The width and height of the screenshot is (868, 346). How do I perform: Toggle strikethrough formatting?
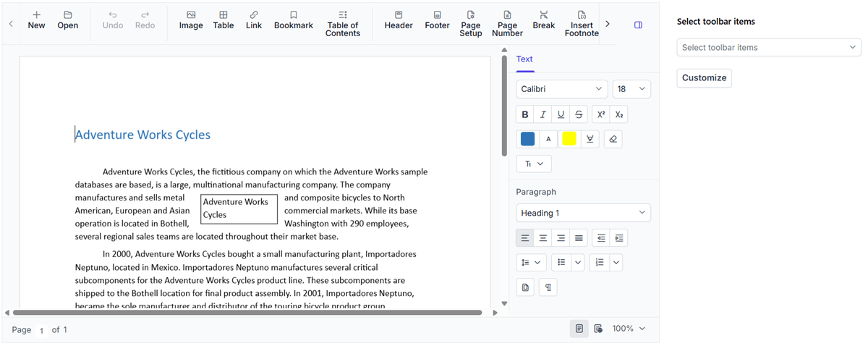point(579,114)
